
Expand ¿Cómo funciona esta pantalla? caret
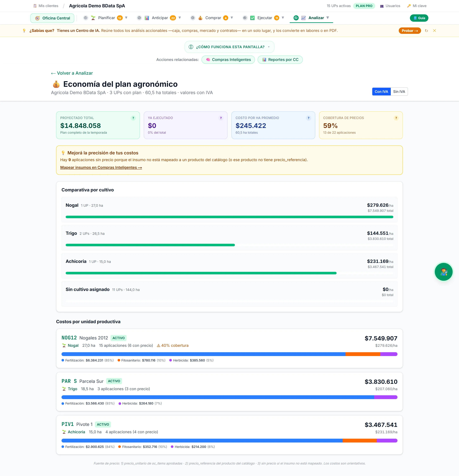pyautogui.click(x=269, y=47)
